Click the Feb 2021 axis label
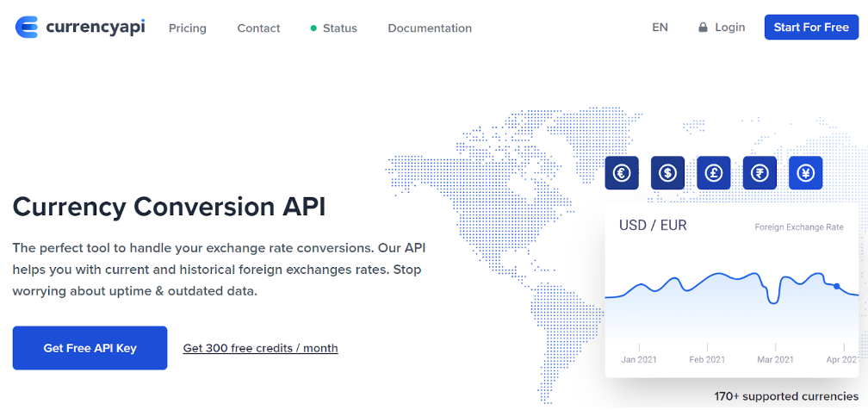Screen dimensions: 868x410 pos(707,359)
